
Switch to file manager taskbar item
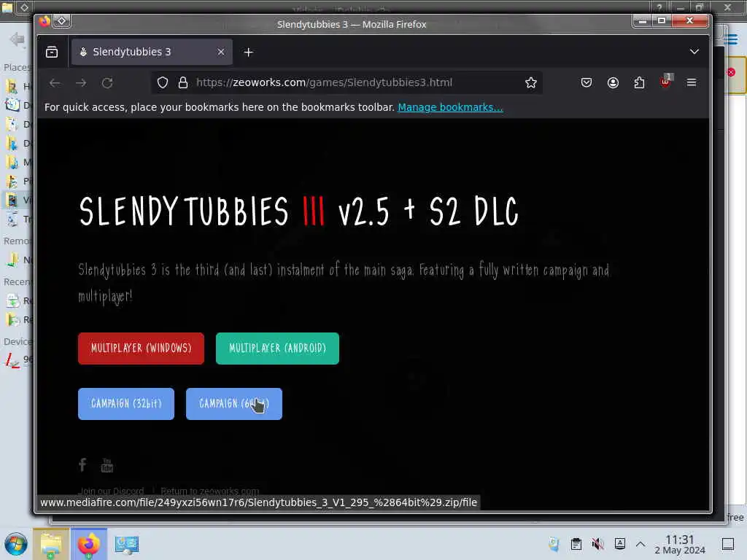(51, 544)
